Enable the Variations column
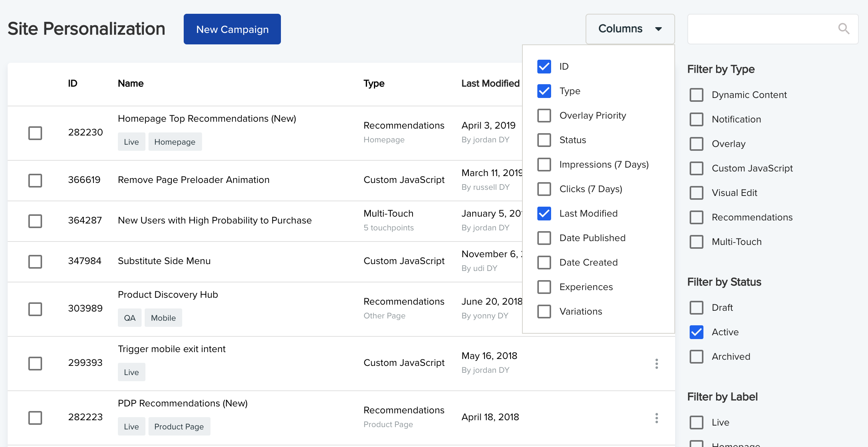 click(x=543, y=311)
